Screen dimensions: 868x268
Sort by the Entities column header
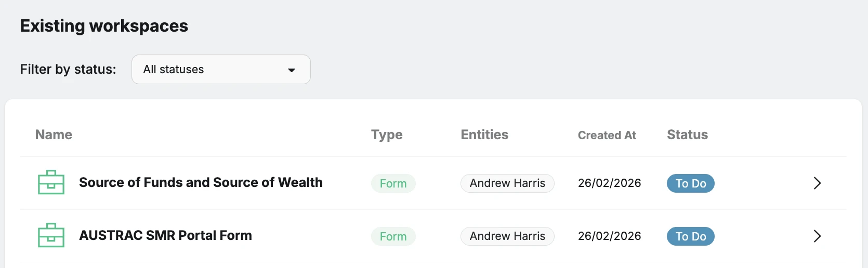pyautogui.click(x=484, y=135)
